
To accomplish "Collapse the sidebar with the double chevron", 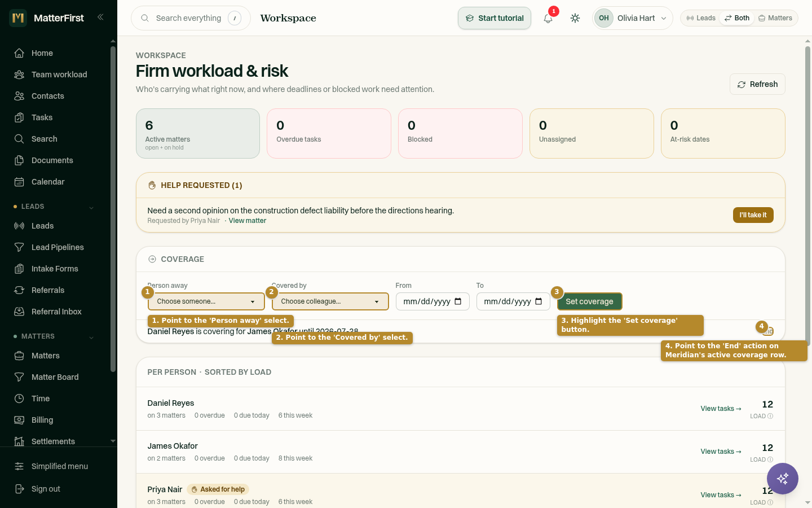I will click(100, 17).
